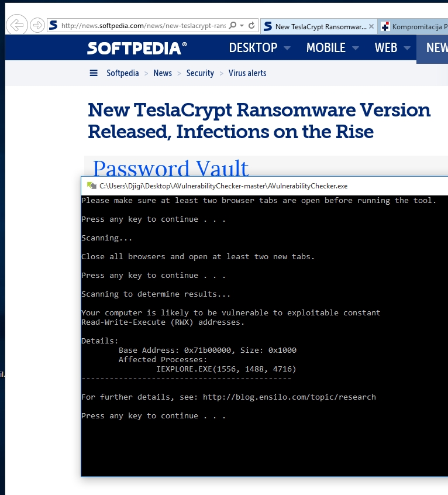448x495 pixels.
Task: Click the 'Base Address: 0x71b00000' line
Action: [x=208, y=350]
